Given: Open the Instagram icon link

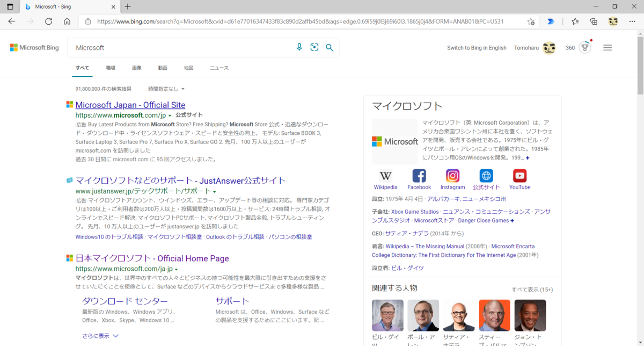Looking at the screenshot, I should click(x=453, y=176).
